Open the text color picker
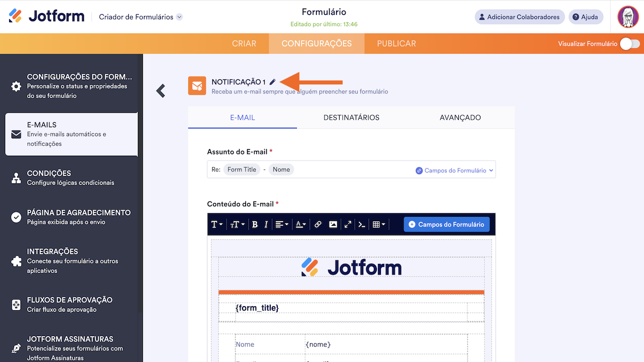644x362 pixels. coord(300,225)
